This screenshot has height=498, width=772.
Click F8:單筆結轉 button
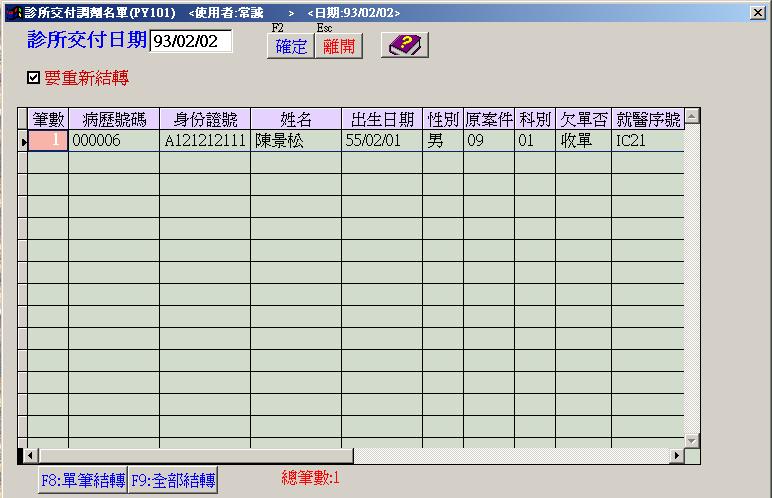(83, 480)
